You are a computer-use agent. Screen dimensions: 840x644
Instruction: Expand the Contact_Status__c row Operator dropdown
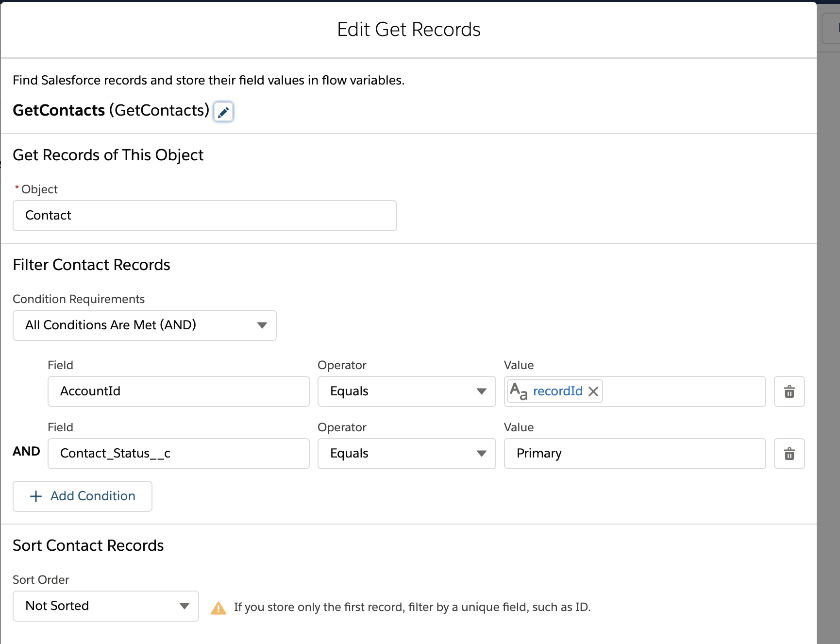coord(406,454)
